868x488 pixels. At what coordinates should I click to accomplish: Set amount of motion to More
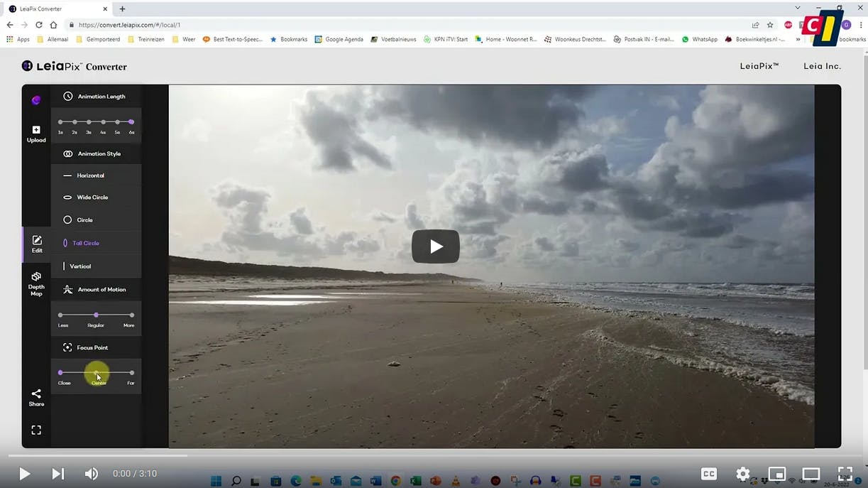point(131,315)
